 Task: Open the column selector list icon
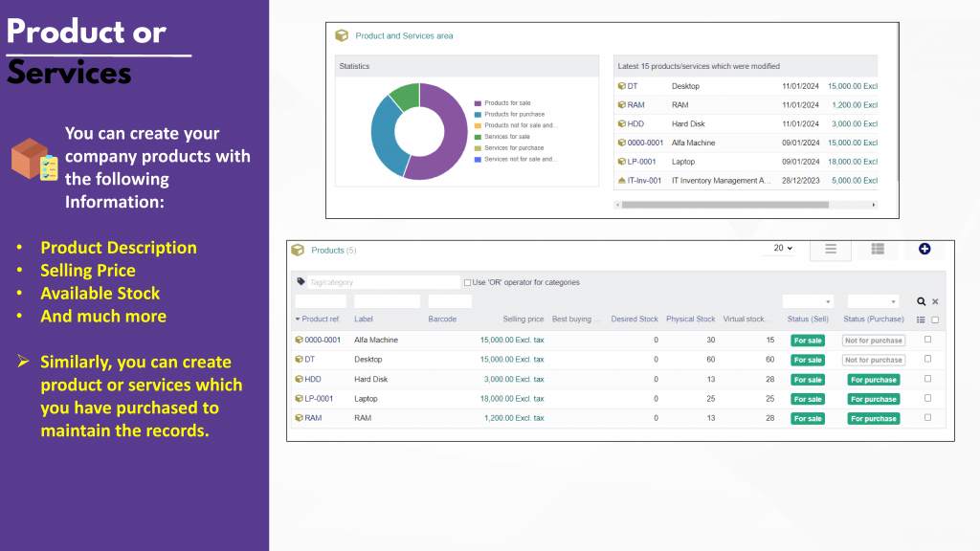tap(921, 320)
